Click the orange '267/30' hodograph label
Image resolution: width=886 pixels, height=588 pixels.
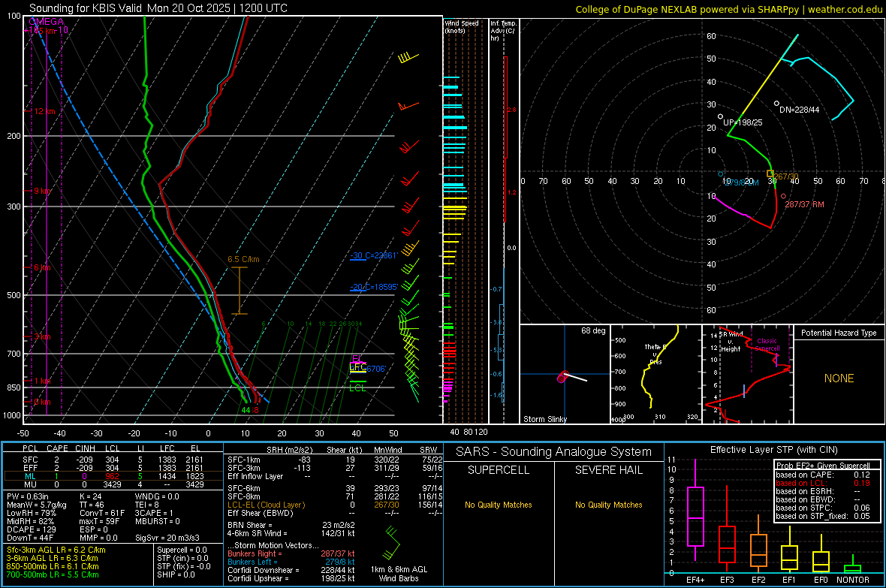[x=786, y=176]
